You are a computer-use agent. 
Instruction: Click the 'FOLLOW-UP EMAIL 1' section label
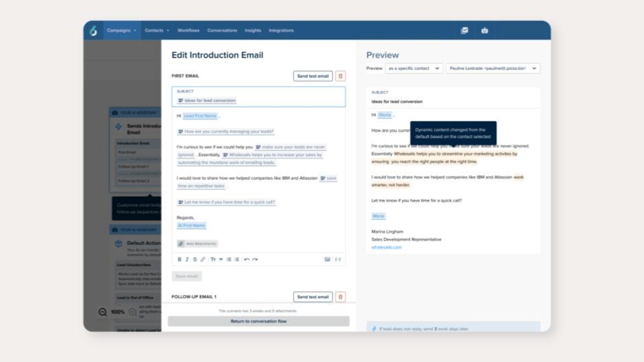(x=194, y=297)
